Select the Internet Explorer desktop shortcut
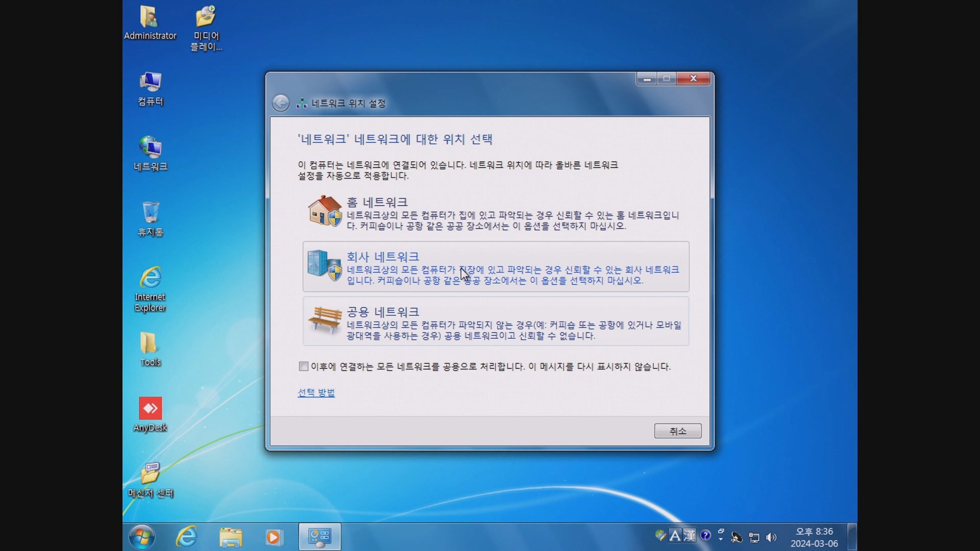The width and height of the screenshot is (980, 551). [150, 289]
